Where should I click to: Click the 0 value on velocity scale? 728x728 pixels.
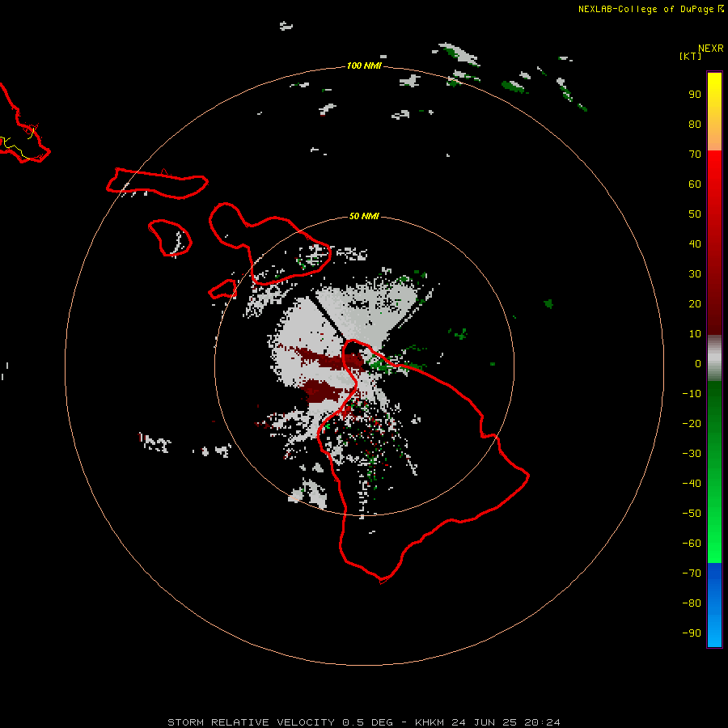[x=698, y=363]
